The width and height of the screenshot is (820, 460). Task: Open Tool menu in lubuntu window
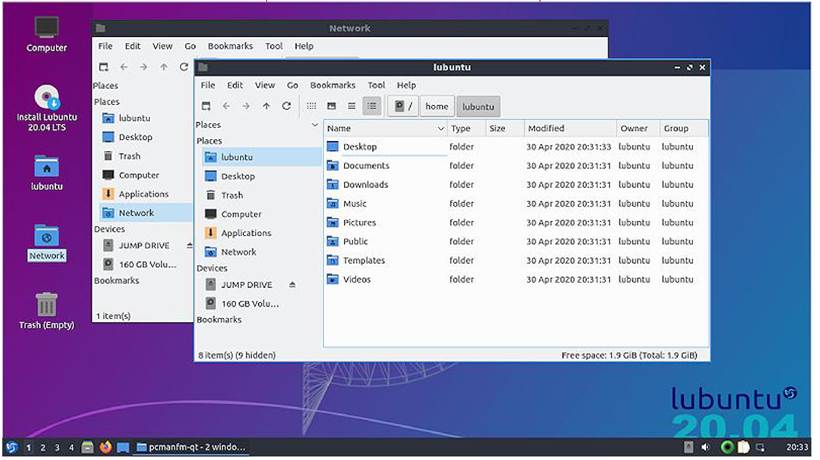pos(376,85)
